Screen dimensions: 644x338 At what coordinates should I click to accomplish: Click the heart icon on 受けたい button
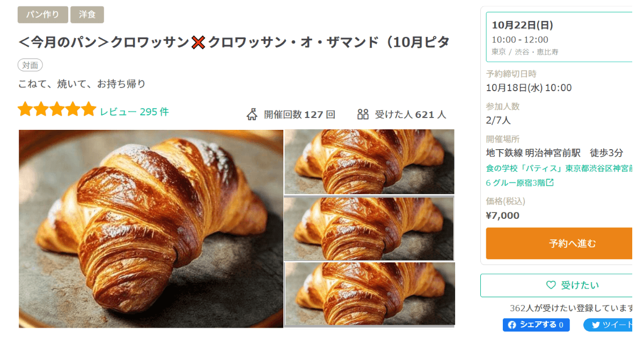tap(551, 285)
